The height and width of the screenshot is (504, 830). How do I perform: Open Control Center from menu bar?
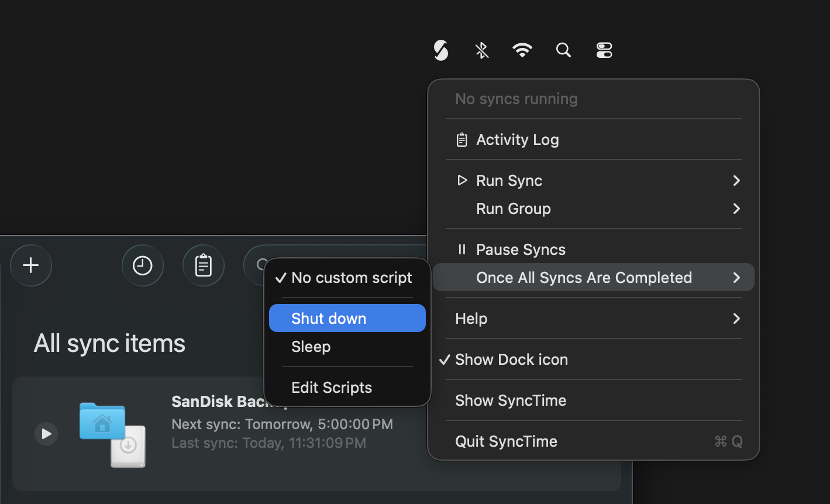pyautogui.click(x=604, y=50)
